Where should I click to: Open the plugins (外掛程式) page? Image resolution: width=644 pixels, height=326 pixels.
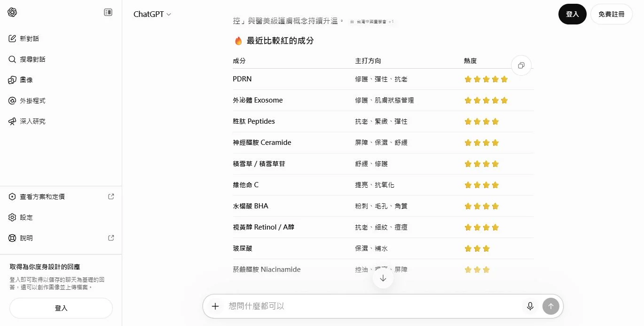61,101
